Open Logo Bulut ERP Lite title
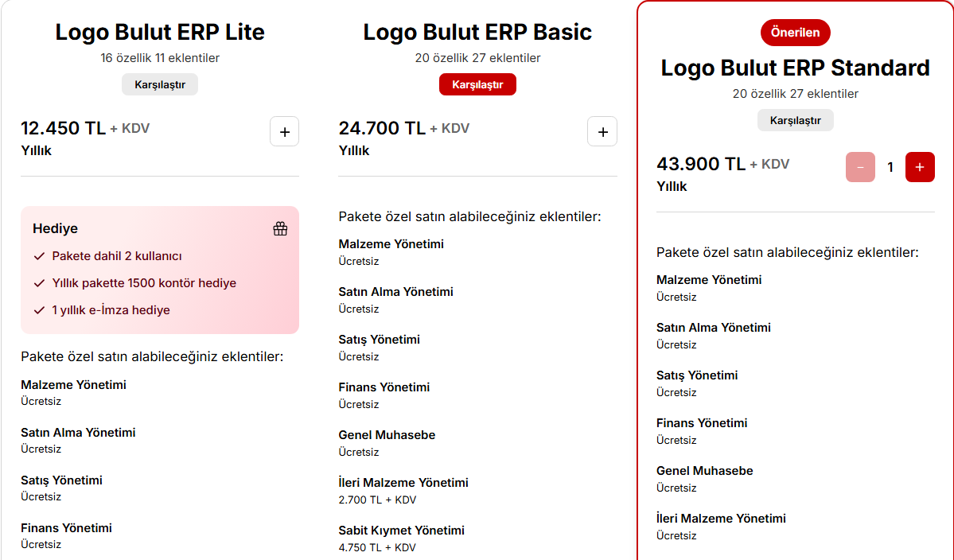The image size is (954, 560). 160,33
